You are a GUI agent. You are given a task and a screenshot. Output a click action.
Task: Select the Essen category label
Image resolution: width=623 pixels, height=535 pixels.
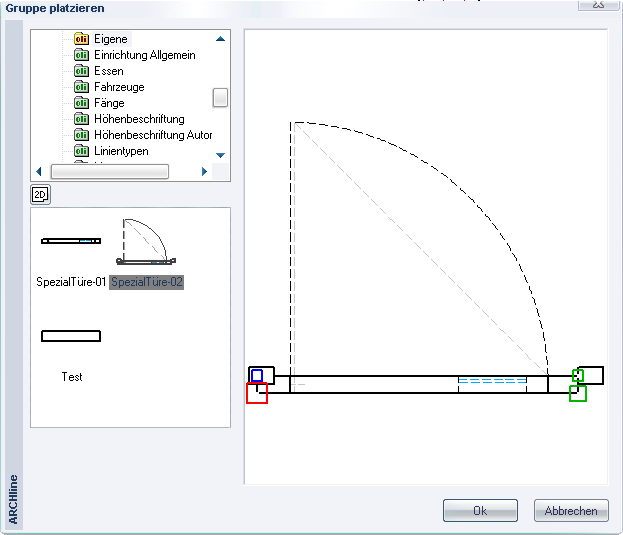pyautogui.click(x=109, y=71)
